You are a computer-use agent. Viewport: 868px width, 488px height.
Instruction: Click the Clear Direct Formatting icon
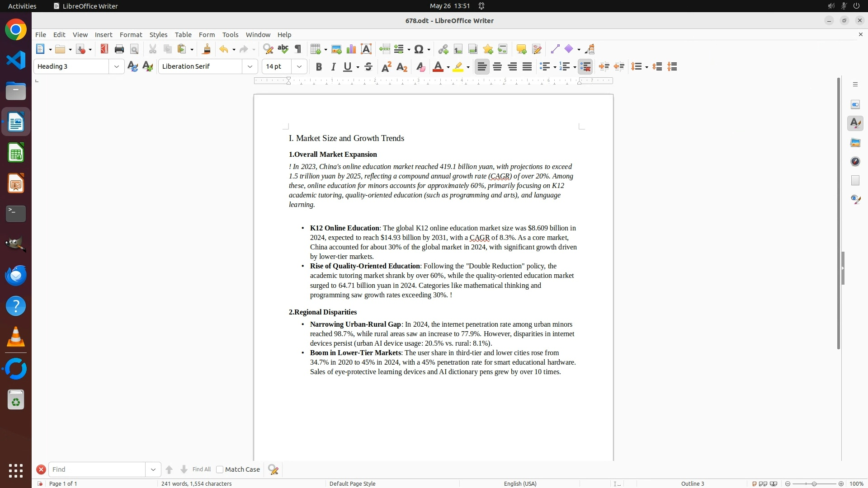point(420,67)
